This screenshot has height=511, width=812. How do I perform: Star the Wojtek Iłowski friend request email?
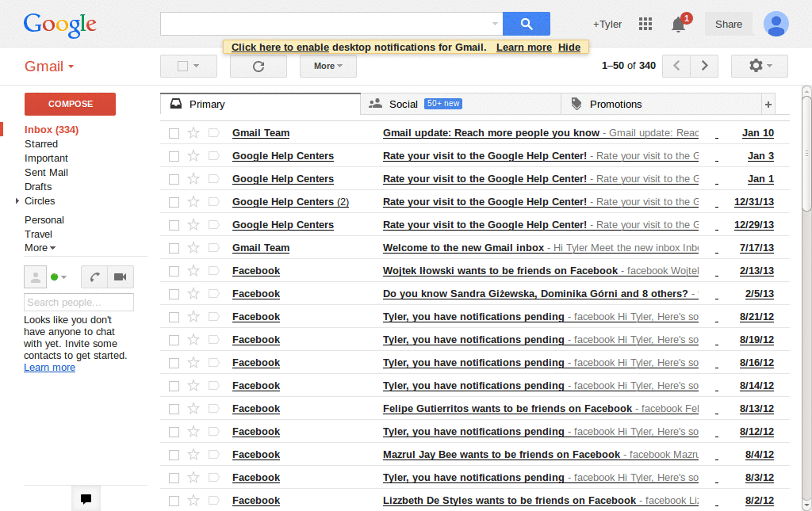193,270
